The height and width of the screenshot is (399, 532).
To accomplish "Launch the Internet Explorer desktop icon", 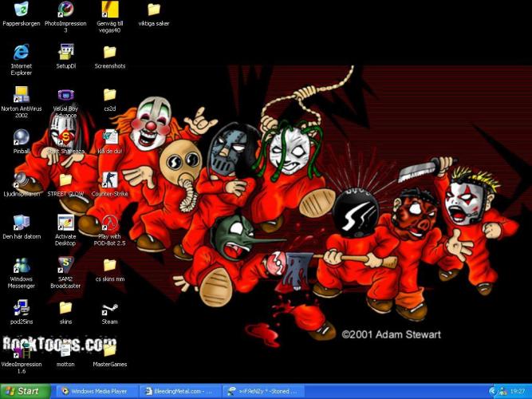I will (22, 52).
